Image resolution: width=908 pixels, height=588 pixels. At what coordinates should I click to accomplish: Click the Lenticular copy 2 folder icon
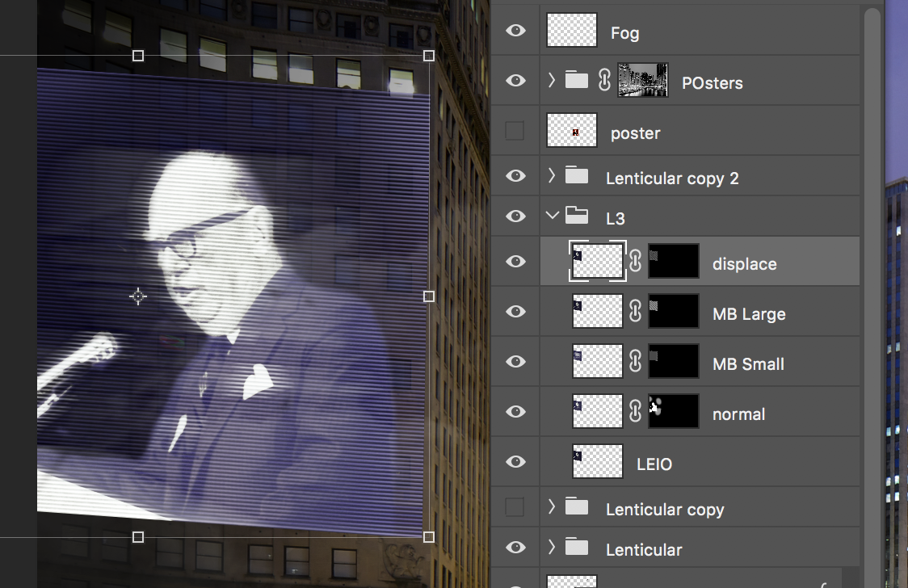pos(577,175)
